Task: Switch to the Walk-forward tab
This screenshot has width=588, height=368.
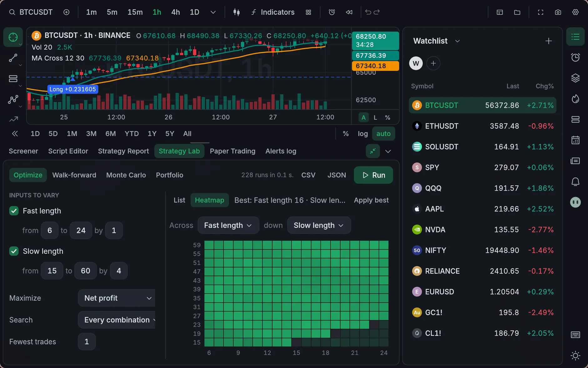Action: click(x=74, y=175)
